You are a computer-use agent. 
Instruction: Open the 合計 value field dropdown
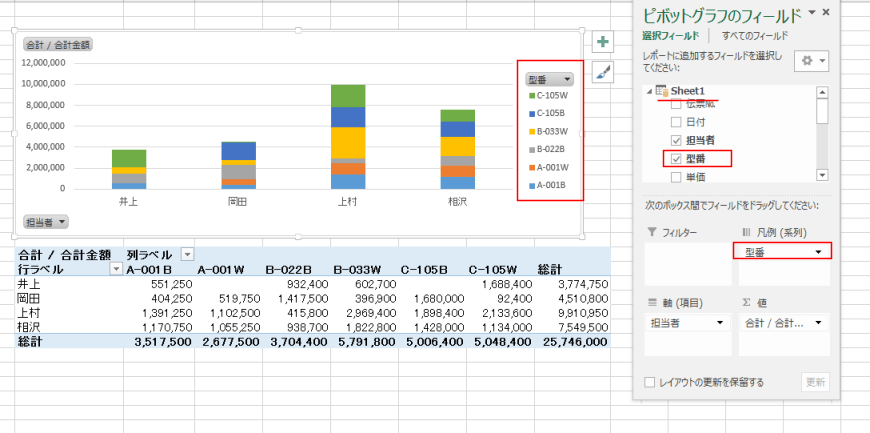pos(820,323)
